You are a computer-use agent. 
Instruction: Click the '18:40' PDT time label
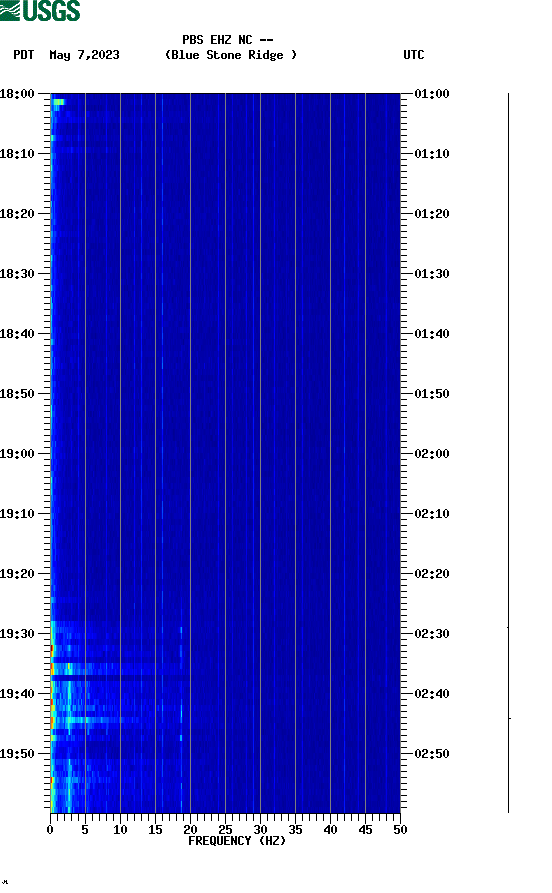click(x=17, y=334)
